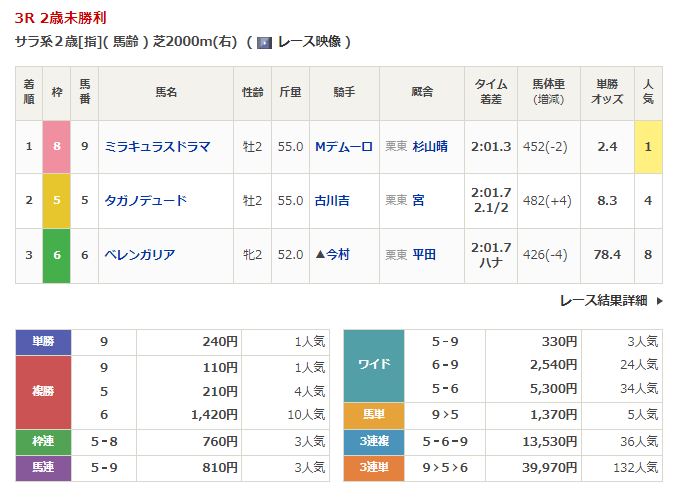
Task: Click the video icon beside レース映像
Action: pos(264,42)
